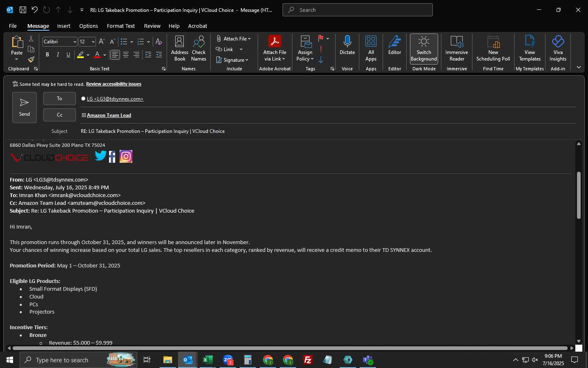This screenshot has width=588, height=368.
Task: Apply red font color
Action: coord(97,55)
